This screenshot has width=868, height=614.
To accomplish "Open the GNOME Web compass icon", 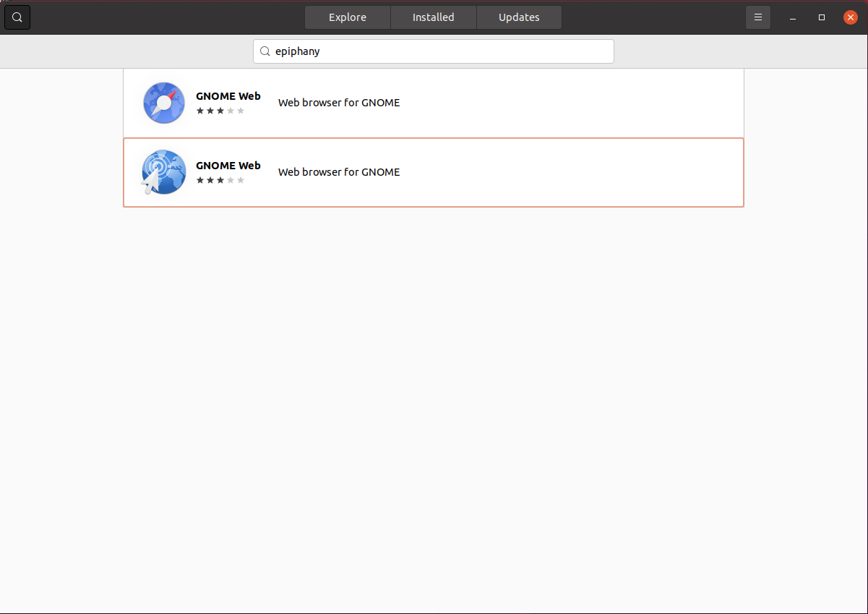I will tap(164, 103).
